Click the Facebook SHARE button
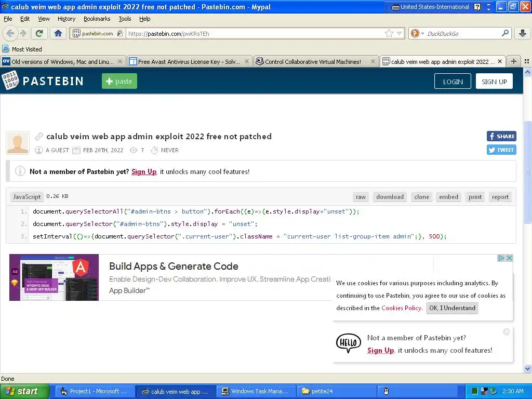Image resolution: width=532 pixels, height=399 pixels. coord(501,137)
